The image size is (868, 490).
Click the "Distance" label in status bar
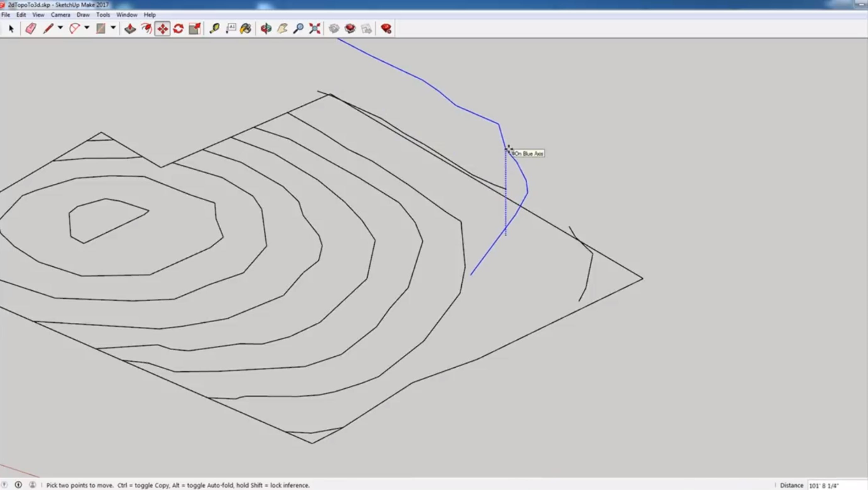[792, 485]
